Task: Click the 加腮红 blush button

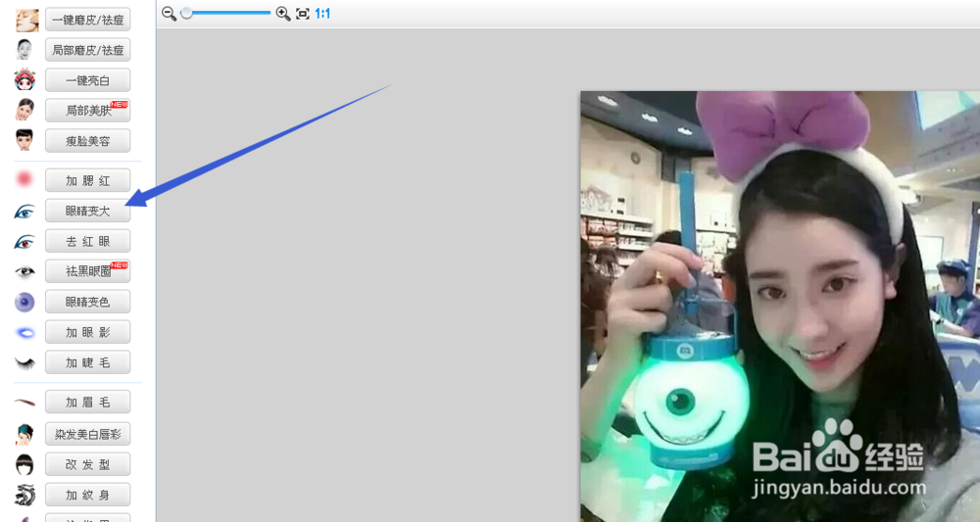Action: pos(87,180)
